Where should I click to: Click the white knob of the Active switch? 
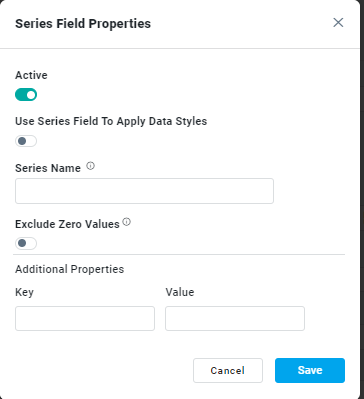point(31,95)
